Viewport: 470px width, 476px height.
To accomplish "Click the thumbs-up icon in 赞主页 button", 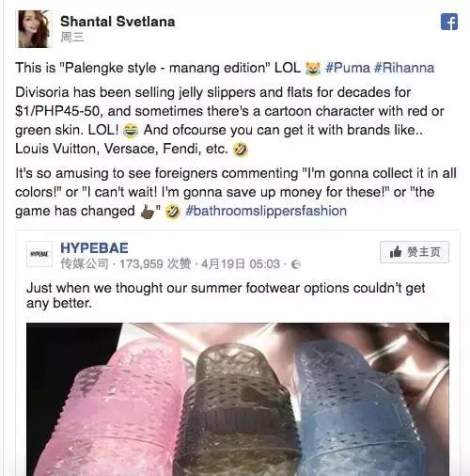I will 396,252.
